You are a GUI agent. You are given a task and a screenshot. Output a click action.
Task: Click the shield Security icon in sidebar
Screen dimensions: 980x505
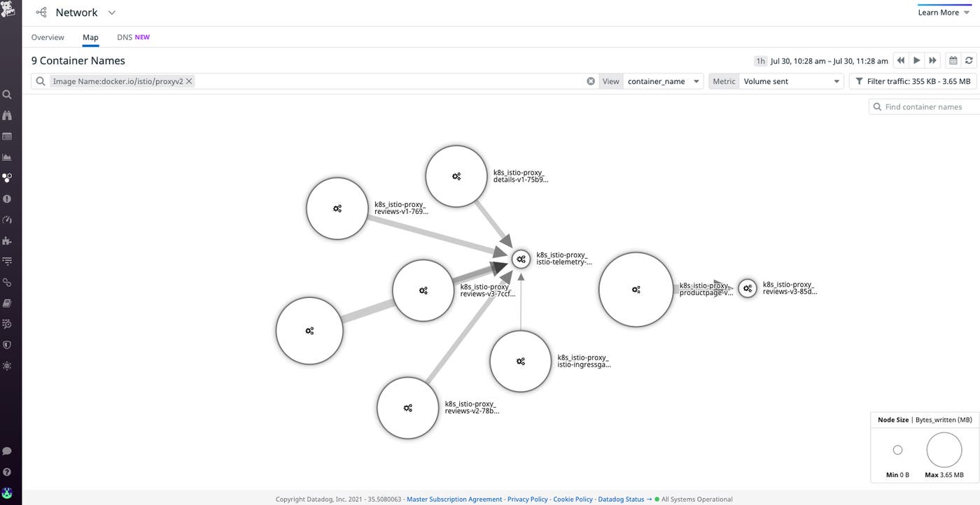point(7,345)
